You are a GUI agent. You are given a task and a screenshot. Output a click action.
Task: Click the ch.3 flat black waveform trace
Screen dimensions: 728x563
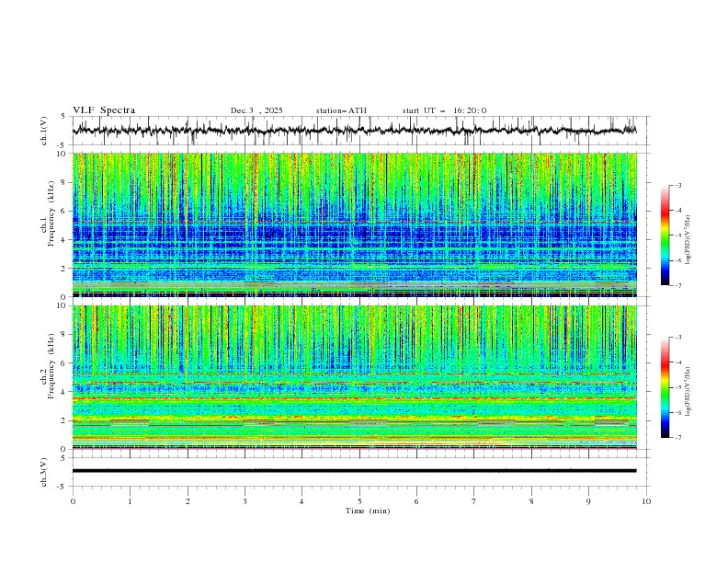coord(354,471)
